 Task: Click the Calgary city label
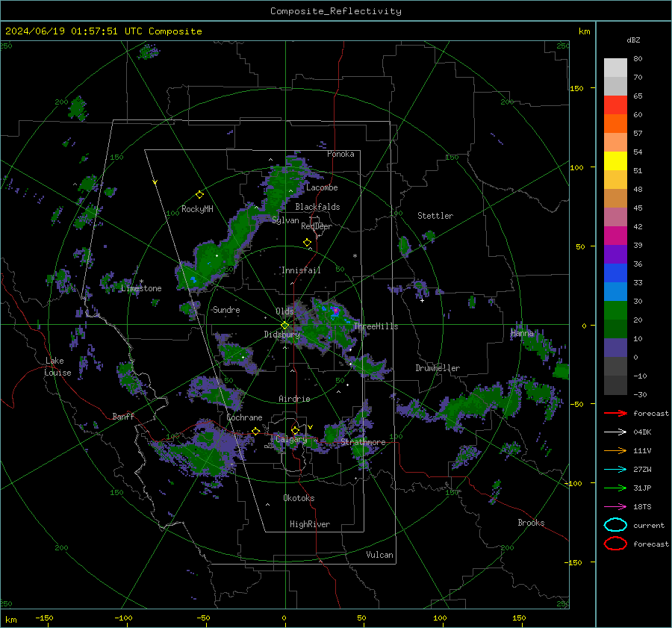click(x=291, y=439)
